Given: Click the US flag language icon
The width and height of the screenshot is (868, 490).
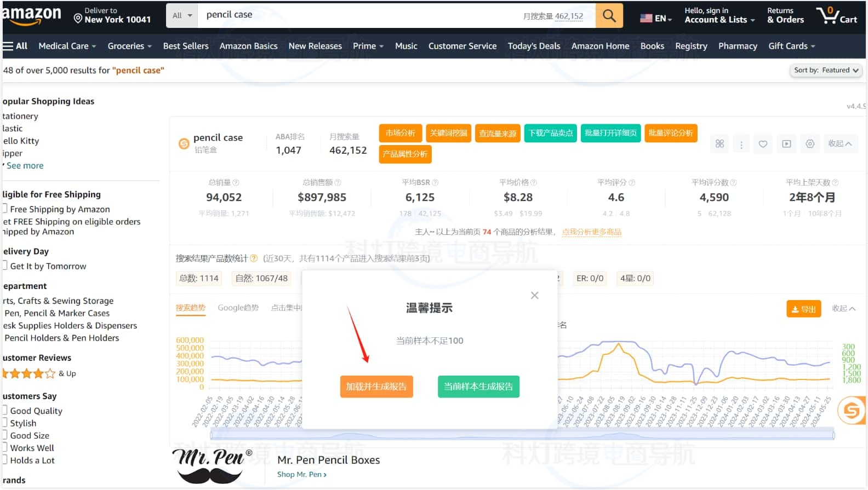Looking at the screenshot, I should point(646,19).
